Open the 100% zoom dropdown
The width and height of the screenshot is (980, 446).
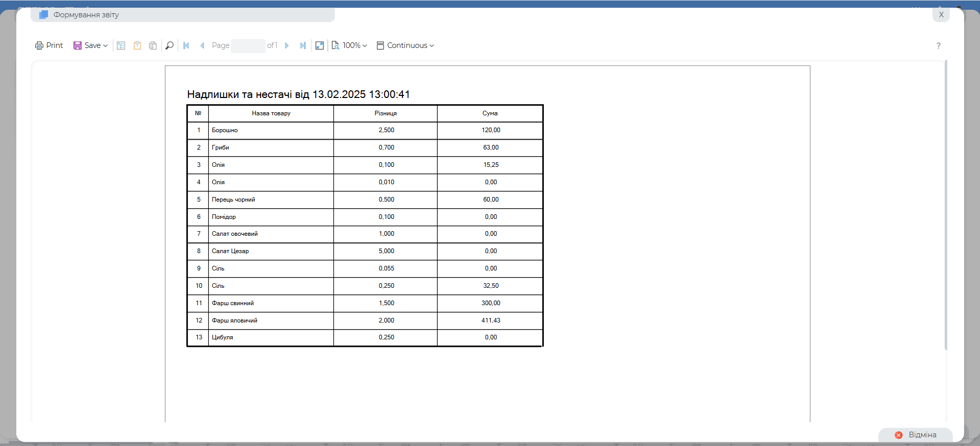[x=350, y=45]
